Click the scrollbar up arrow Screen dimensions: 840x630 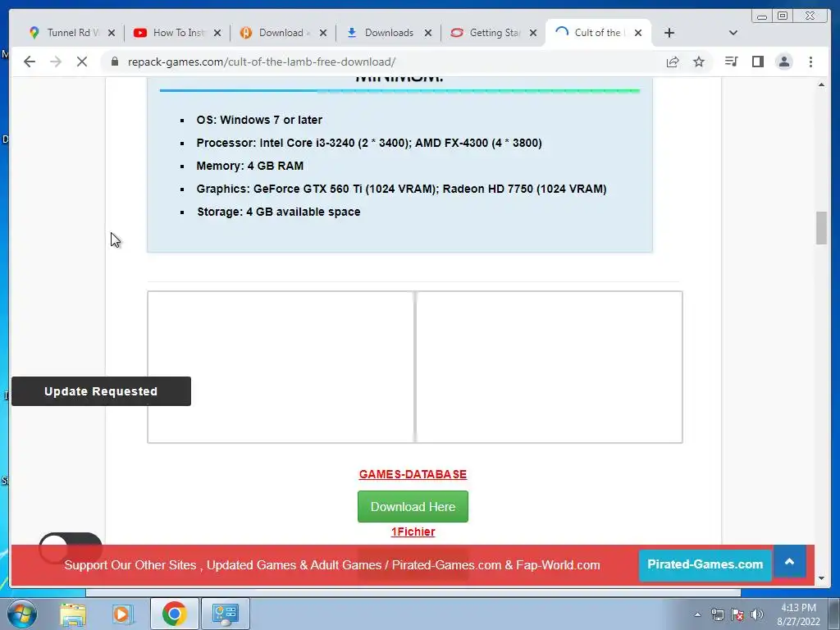821,84
